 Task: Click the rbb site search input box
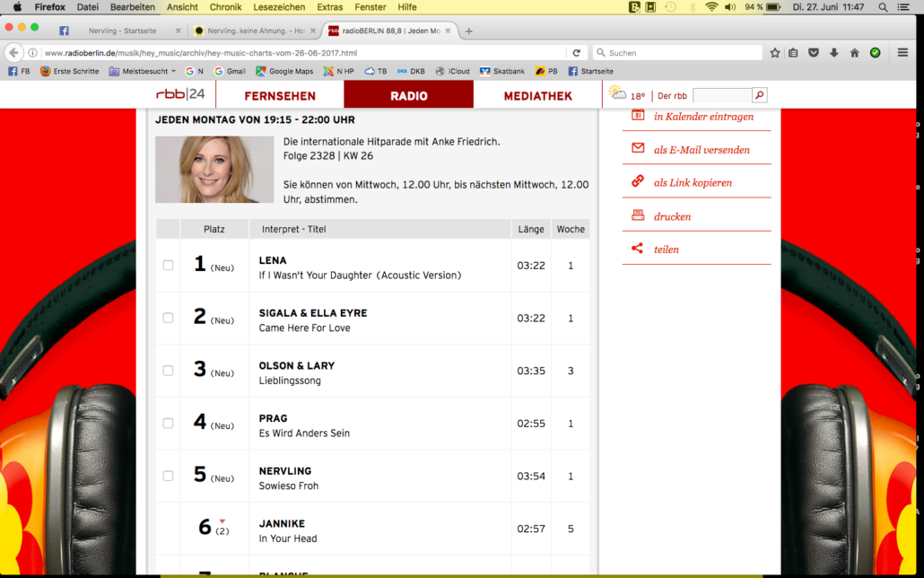722,95
